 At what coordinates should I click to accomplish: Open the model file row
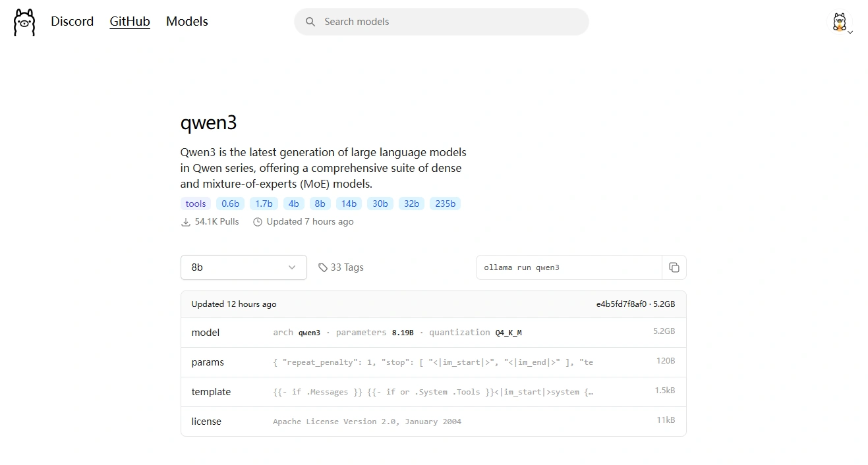[x=434, y=333]
